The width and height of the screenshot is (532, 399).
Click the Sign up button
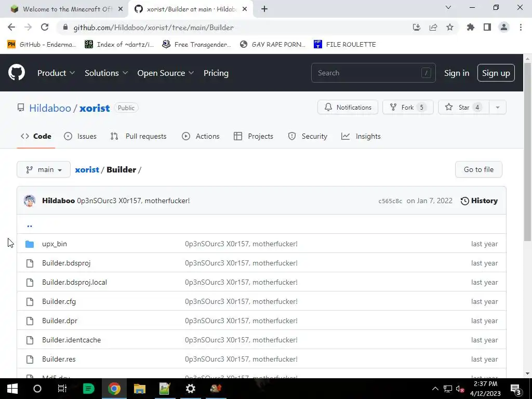[496, 73]
